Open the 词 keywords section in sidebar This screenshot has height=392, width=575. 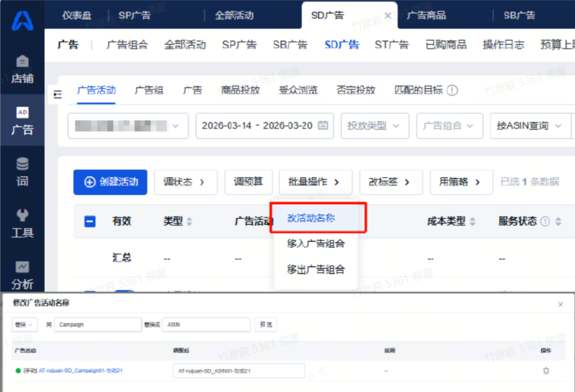point(22,172)
